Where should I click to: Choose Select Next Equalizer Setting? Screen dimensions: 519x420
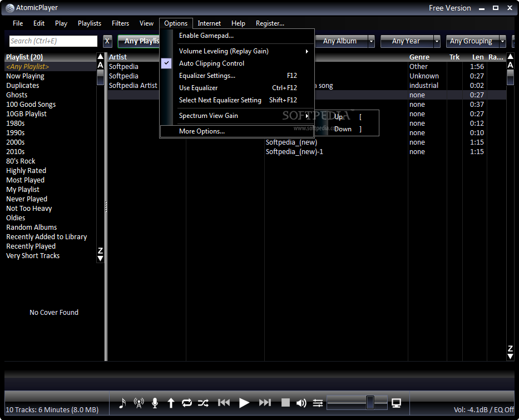[x=237, y=100]
